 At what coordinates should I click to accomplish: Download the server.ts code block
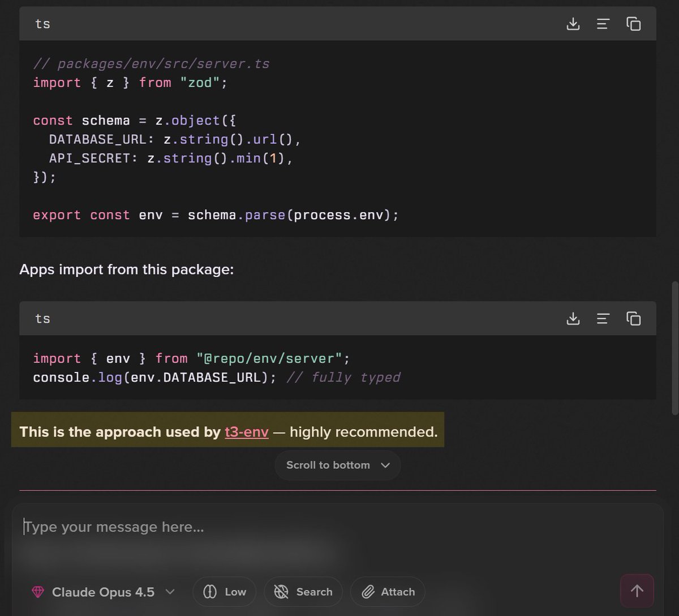573,24
